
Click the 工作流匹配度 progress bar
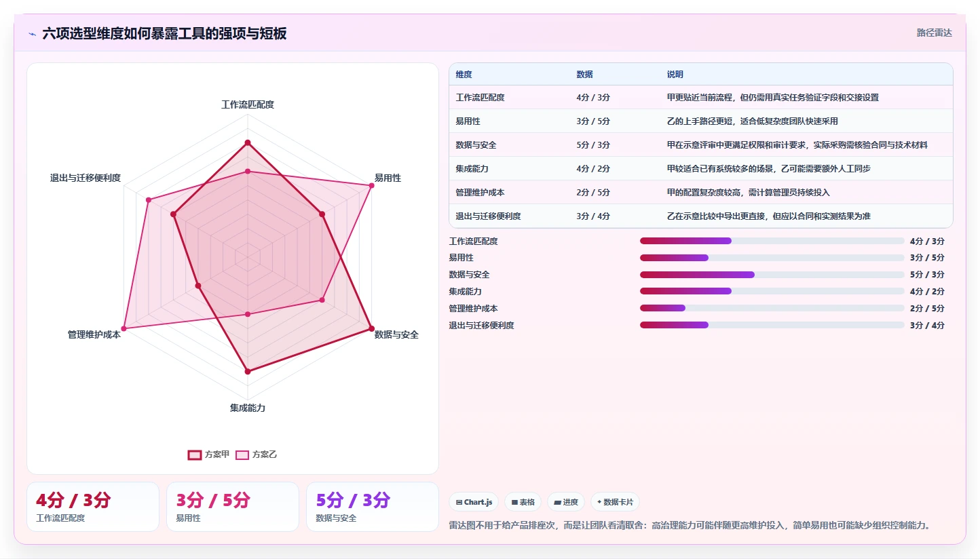(772, 241)
